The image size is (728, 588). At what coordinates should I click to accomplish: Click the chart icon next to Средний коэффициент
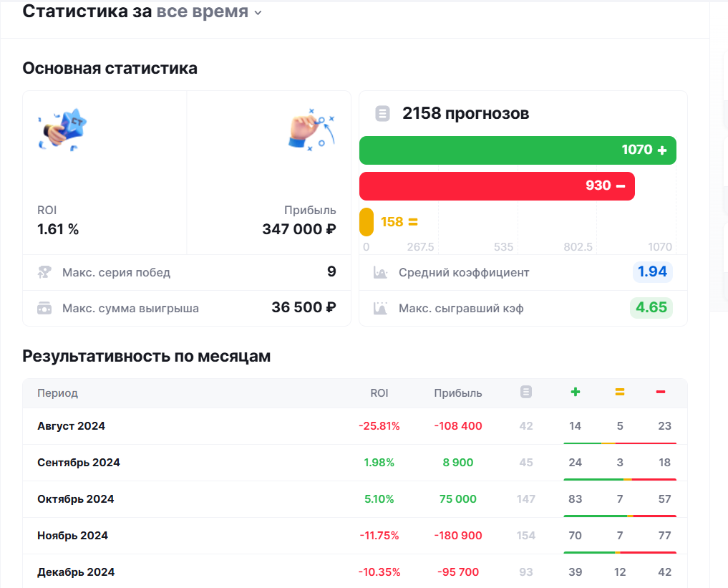(380, 272)
